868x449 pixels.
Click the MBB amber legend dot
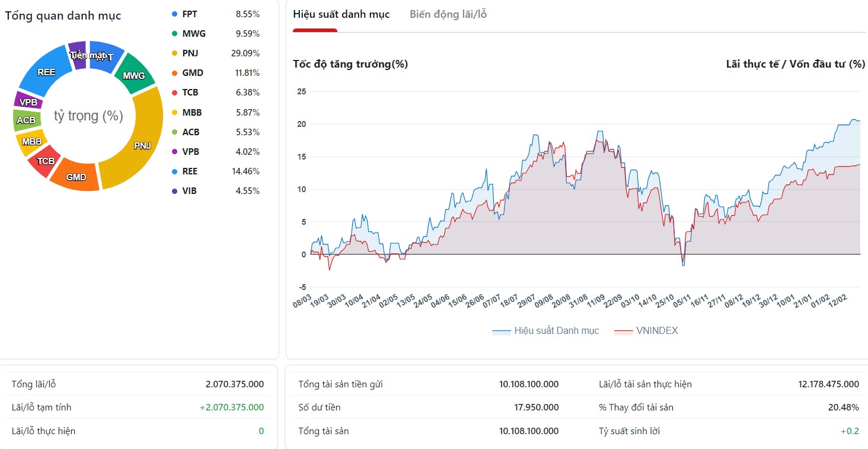pyautogui.click(x=174, y=113)
